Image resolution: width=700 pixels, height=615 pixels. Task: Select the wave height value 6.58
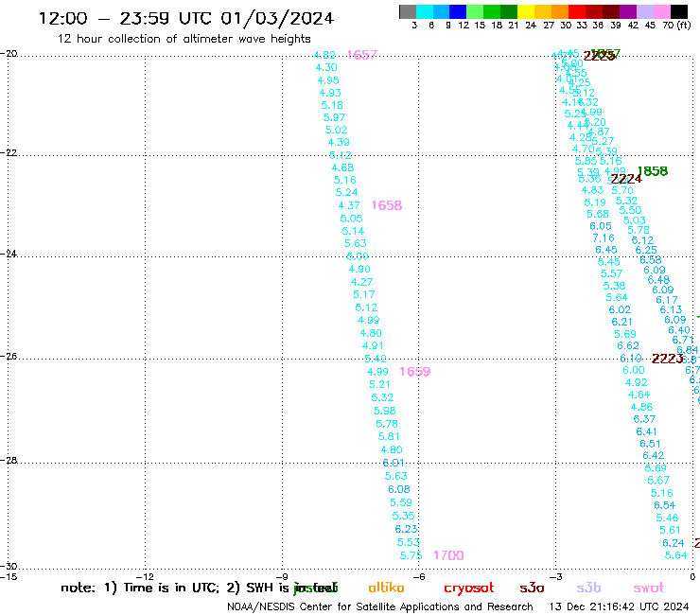[651, 260]
